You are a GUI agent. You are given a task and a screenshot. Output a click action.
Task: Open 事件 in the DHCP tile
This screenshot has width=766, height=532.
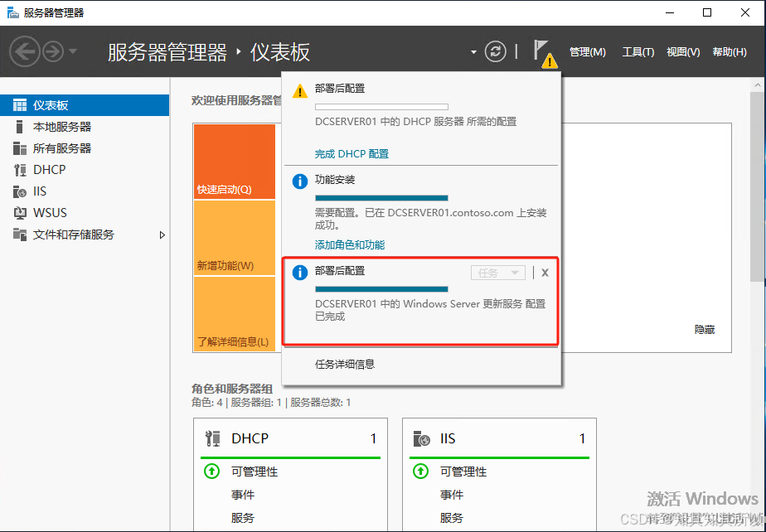pos(243,495)
